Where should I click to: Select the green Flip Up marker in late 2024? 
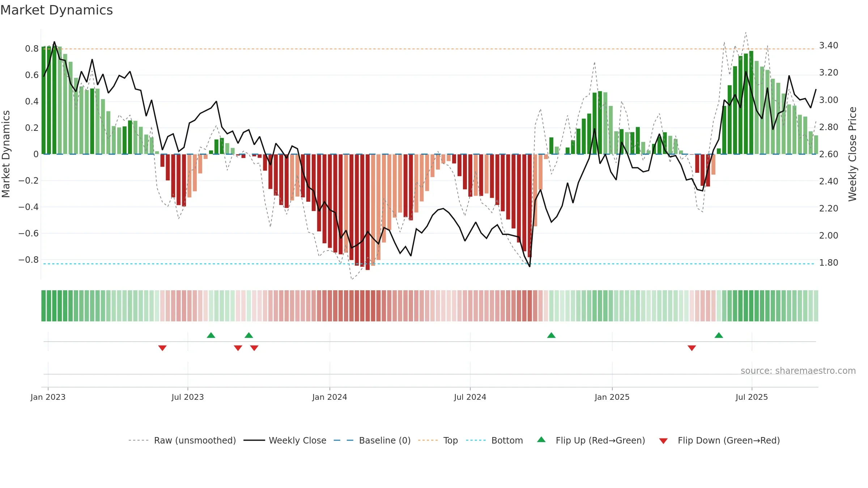[551, 335]
